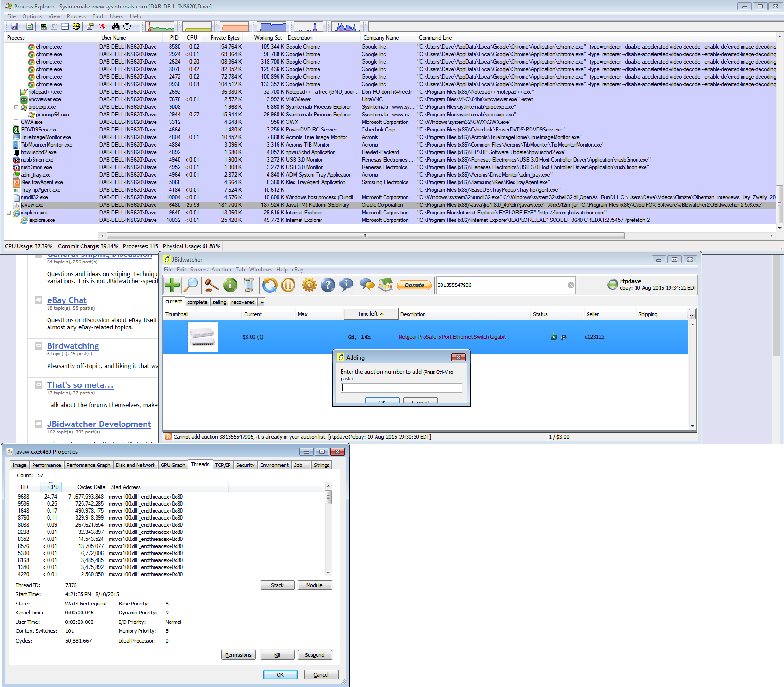Open the eBay Chat forum link

coord(67,300)
